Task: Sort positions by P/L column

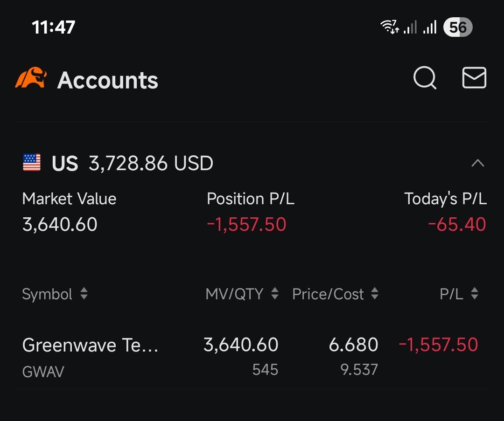Action: coord(459,294)
